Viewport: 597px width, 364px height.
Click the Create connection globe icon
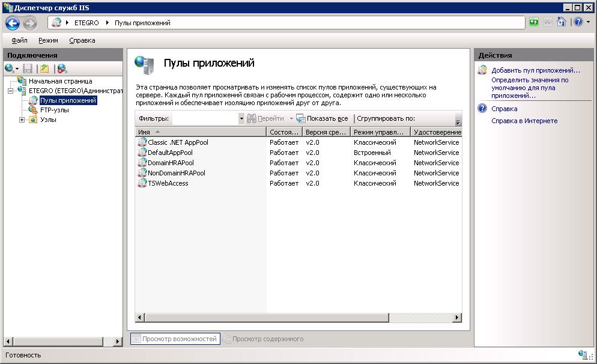[x=9, y=68]
